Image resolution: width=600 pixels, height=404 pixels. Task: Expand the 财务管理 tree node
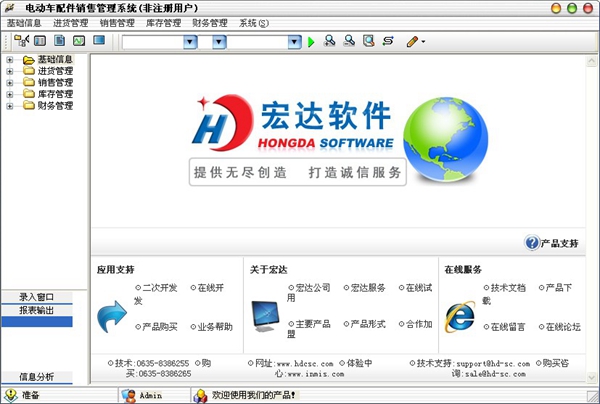pos(10,106)
